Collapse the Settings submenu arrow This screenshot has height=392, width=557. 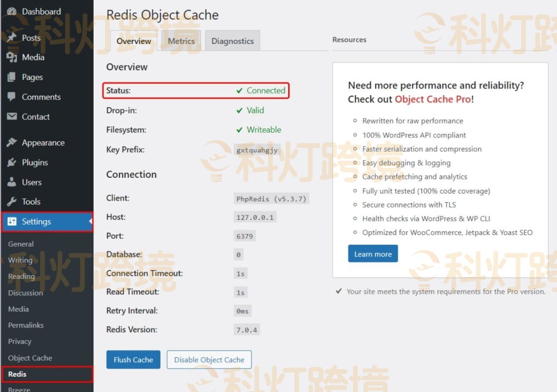[x=91, y=221]
